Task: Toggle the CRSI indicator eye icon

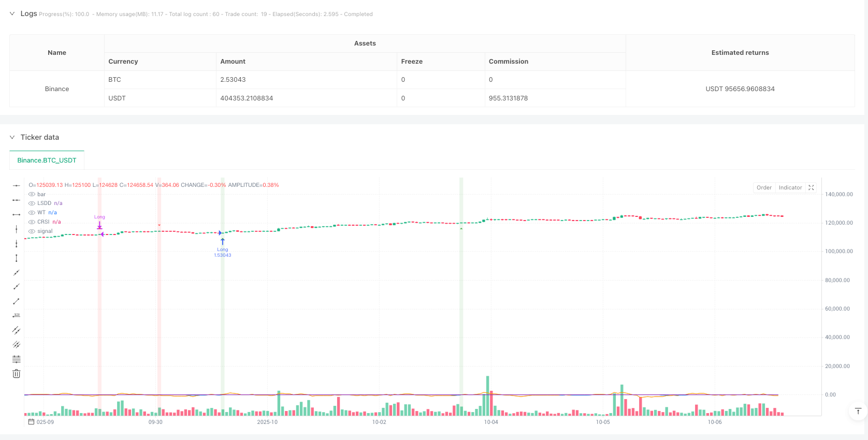Action: [x=32, y=222]
